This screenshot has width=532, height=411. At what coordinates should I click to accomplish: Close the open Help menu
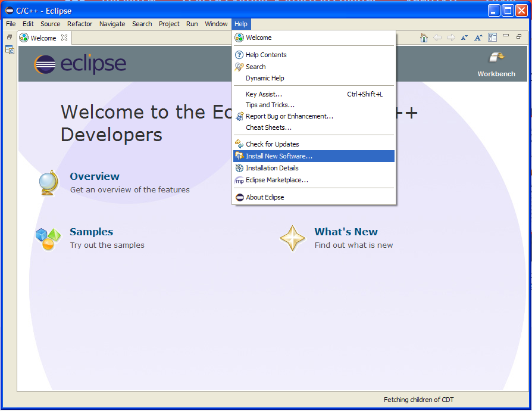[x=241, y=24]
